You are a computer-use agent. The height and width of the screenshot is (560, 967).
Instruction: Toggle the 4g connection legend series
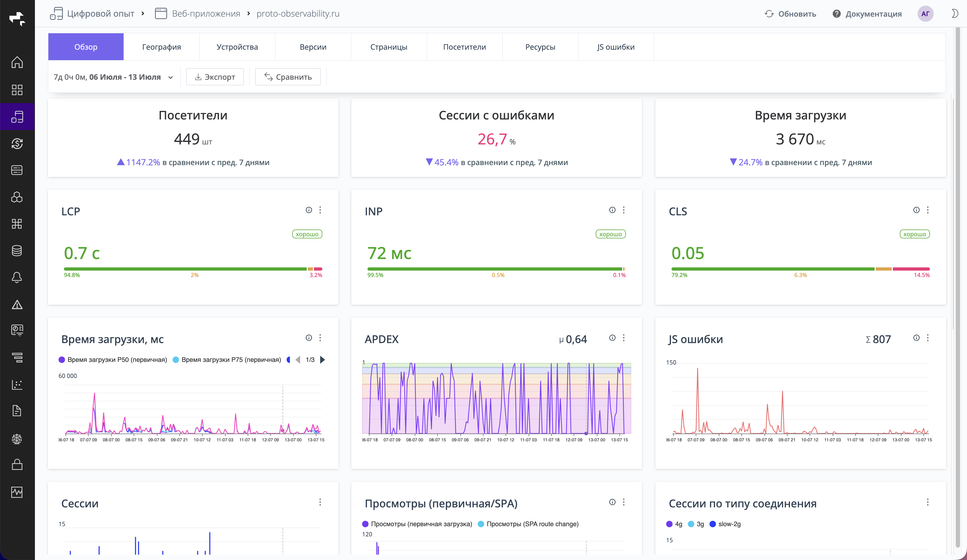(674, 524)
